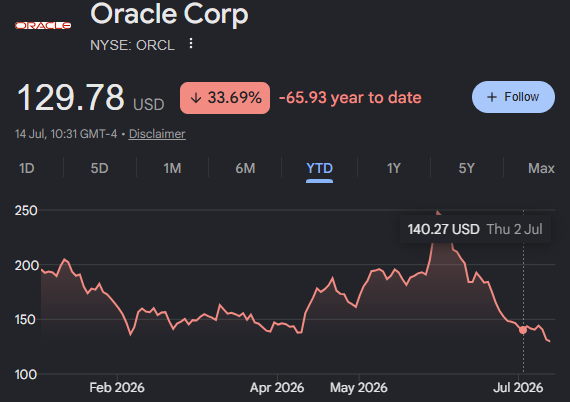Click the Oracle logo image
The image size is (570, 402).
coord(43,25)
